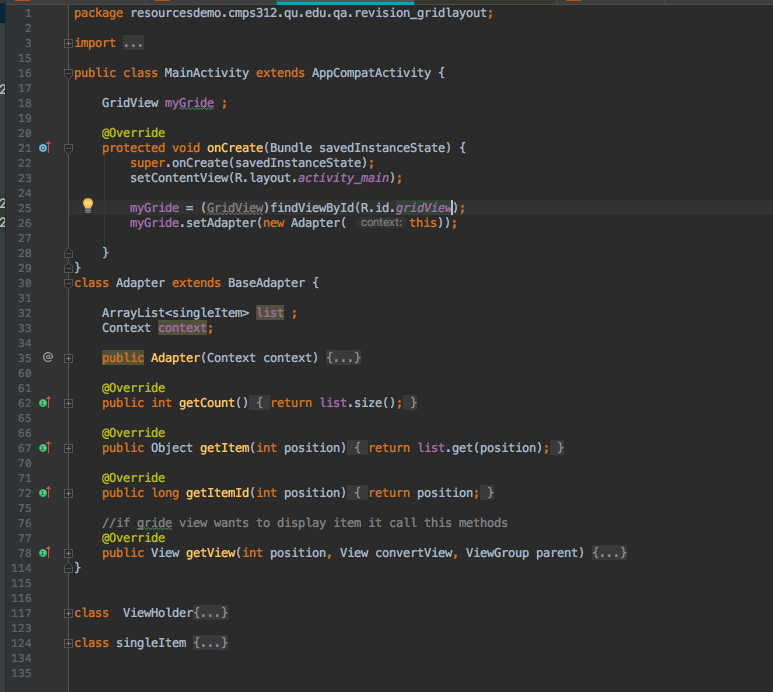This screenshot has width=773, height=692.
Task: Click the myGride field declaration
Action: pos(189,103)
